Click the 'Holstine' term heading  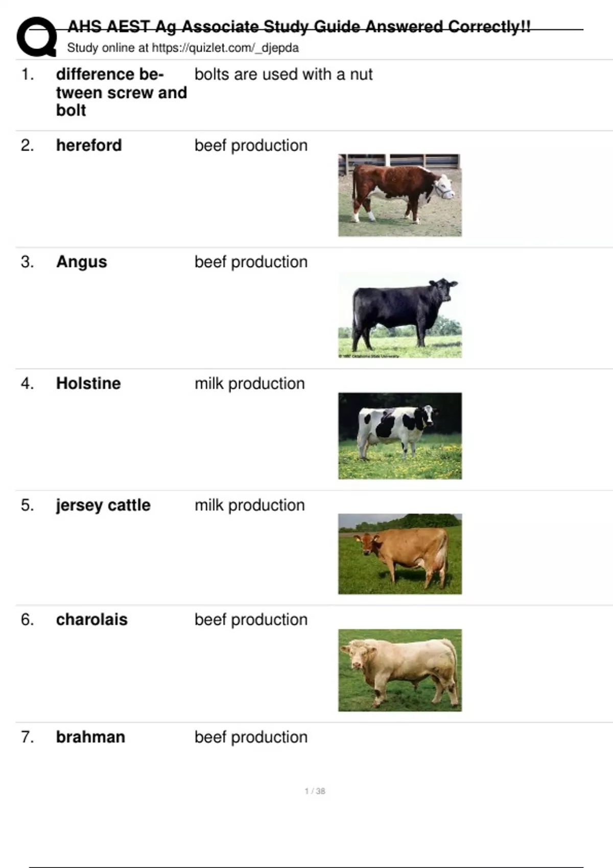click(88, 383)
